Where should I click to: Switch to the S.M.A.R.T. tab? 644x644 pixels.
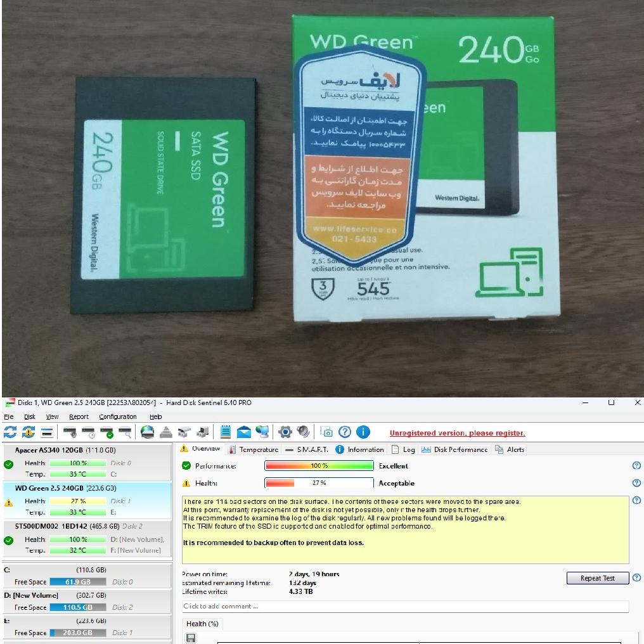[x=307, y=450]
